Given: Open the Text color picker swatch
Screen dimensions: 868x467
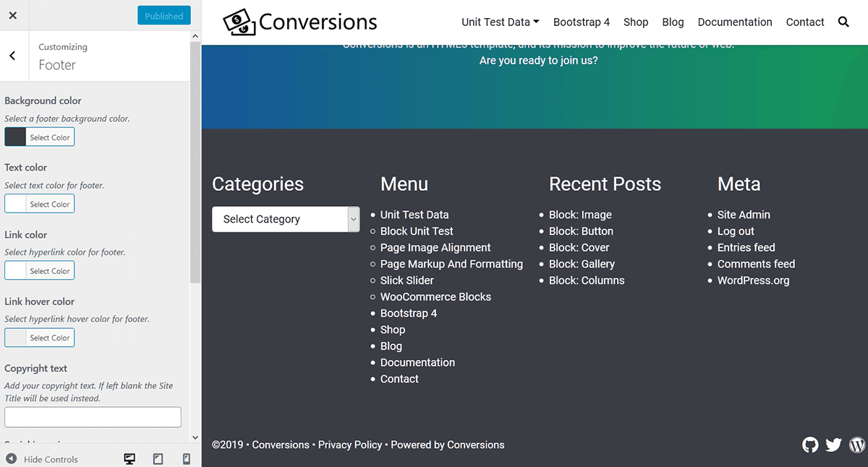Looking at the screenshot, I should [x=15, y=204].
